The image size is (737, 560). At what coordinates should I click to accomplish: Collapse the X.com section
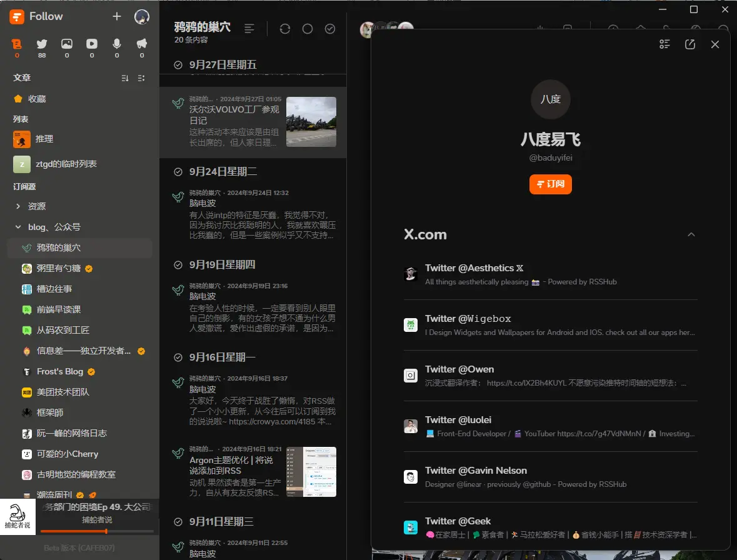click(691, 234)
